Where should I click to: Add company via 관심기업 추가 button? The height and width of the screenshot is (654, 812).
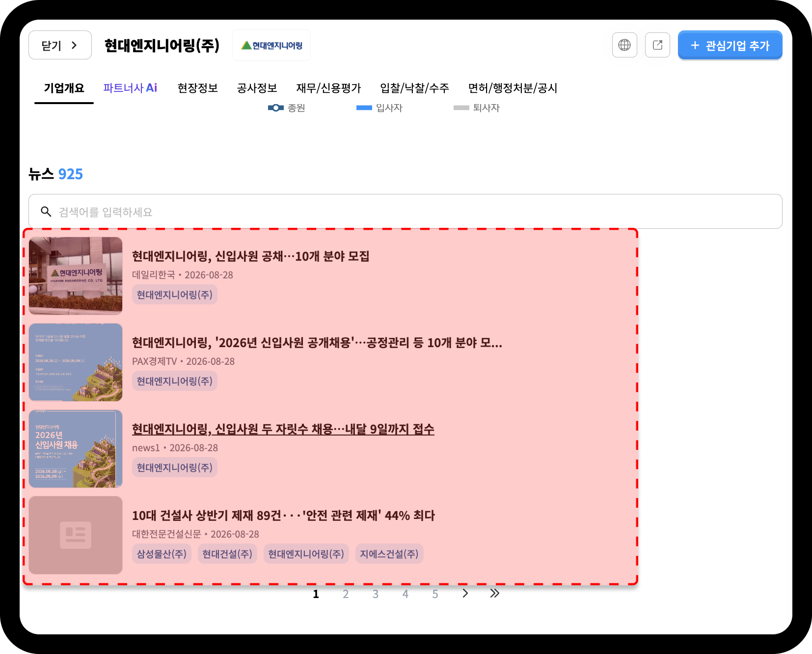730,45
